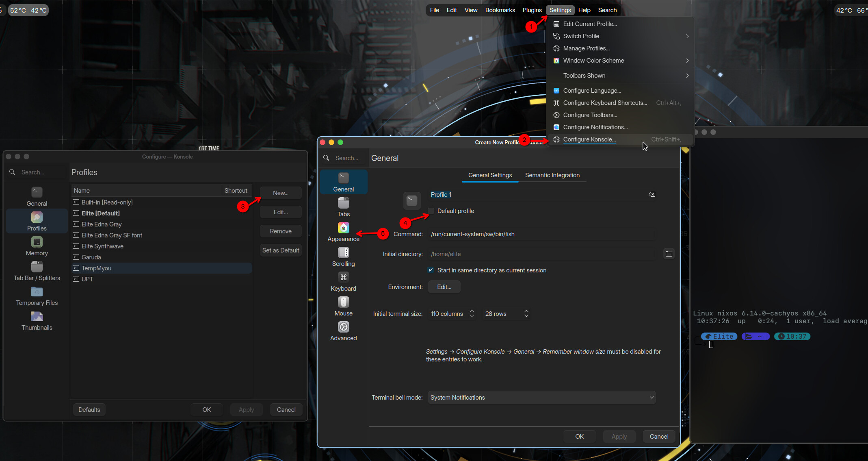This screenshot has height=461, width=868.
Task: Adjust the columns spinner arrows
Action: click(x=472, y=313)
